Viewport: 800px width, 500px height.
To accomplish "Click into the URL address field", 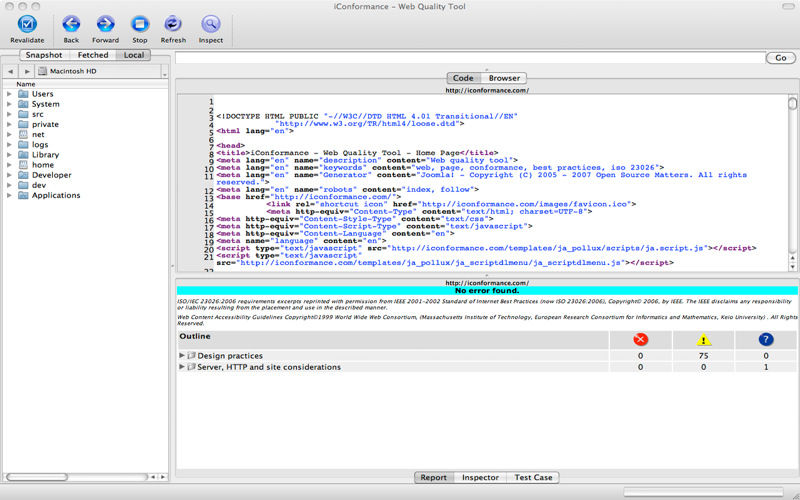I will click(470, 58).
